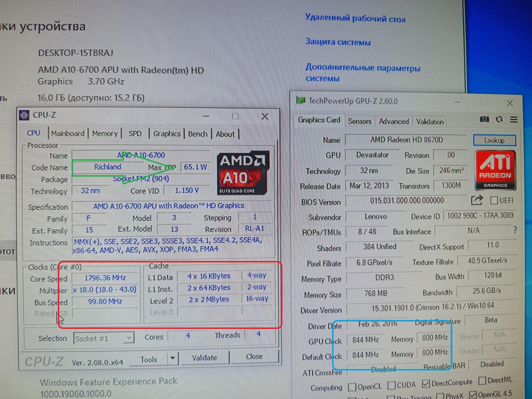532x399 pixels.
Task: Click the Core VID value 1.150 V
Action: tap(187, 191)
